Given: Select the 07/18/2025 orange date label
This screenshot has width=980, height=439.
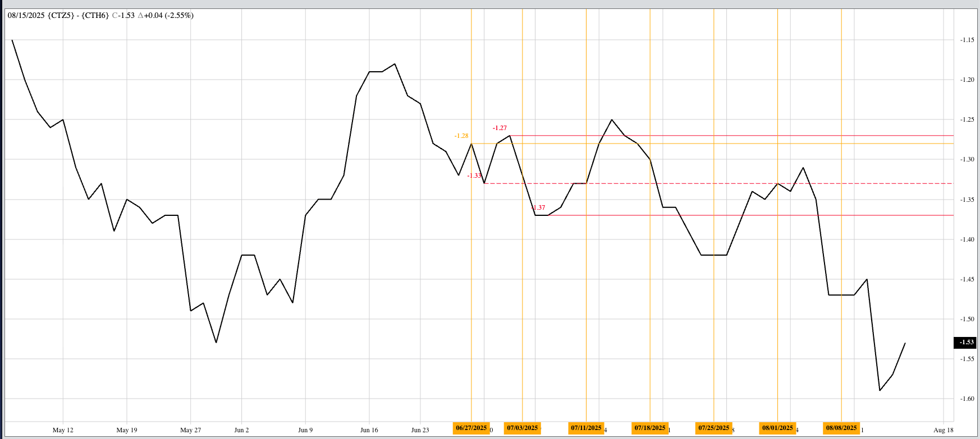Looking at the screenshot, I should tap(650, 428).
